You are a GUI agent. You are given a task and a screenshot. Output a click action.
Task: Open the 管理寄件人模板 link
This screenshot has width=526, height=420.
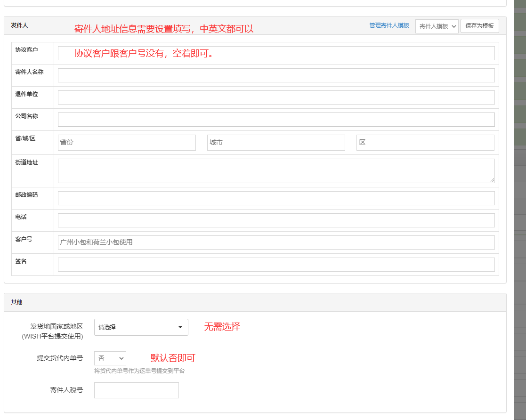coord(389,25)
